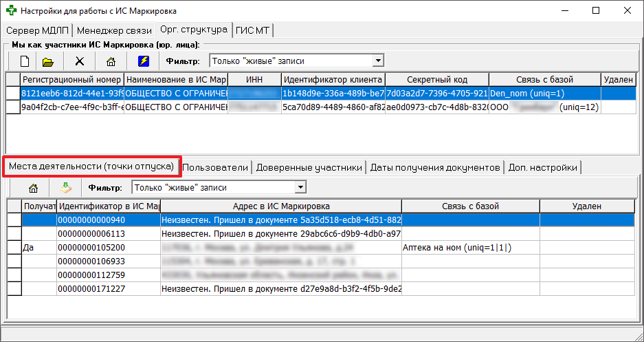Click the Den_nom (uniq=1) cell
The image size is (644, 342).
coord(545,94)
